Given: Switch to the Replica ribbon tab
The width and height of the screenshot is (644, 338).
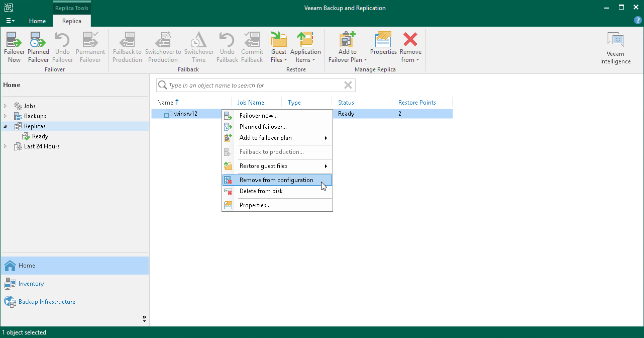Looking at the screenshot, I should 72,21.
